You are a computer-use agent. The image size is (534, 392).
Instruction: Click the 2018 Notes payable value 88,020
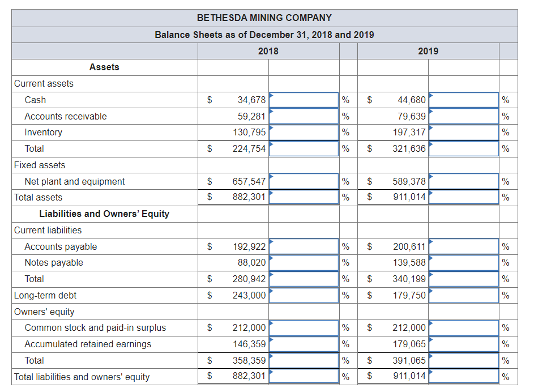pos(251,263)
